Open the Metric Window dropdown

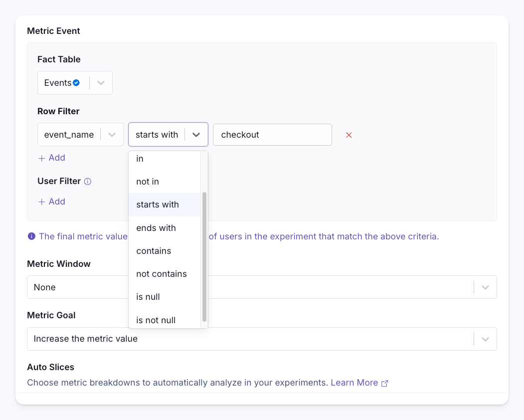[x=485, y=287]
